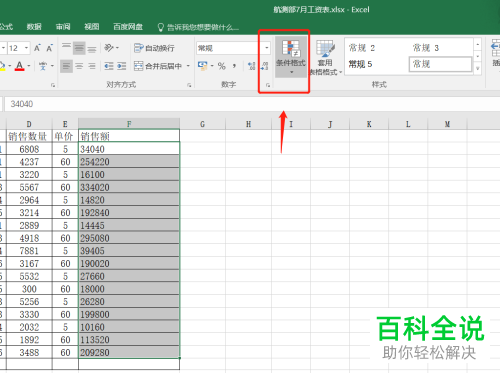Switch to the 公式 ribbon tab
This screenshot has height=373, width=500.
(6, 27)
